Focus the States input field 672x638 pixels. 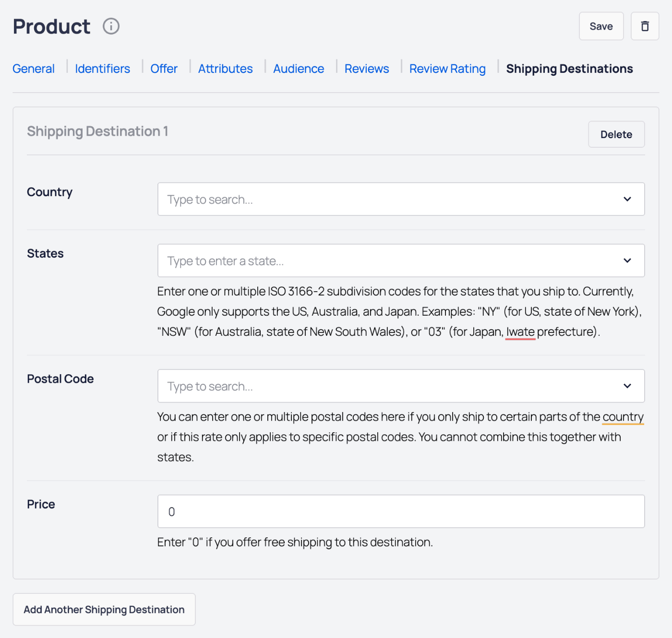click(336, 260)
